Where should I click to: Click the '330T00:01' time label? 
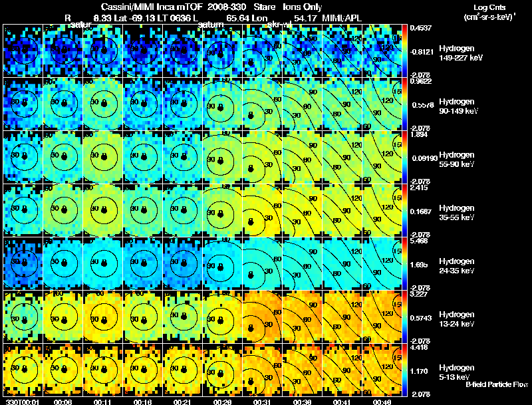(23, 402)
